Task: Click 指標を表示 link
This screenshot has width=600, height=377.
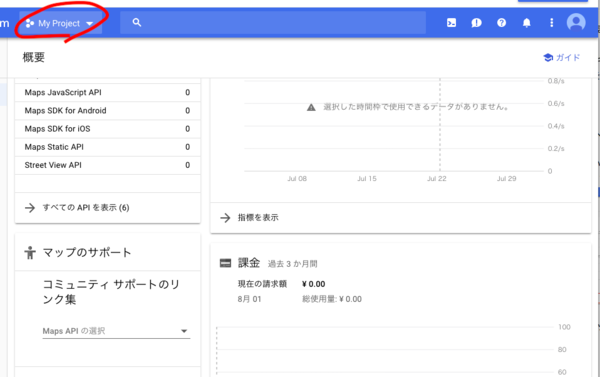Action: click(258, 218)
